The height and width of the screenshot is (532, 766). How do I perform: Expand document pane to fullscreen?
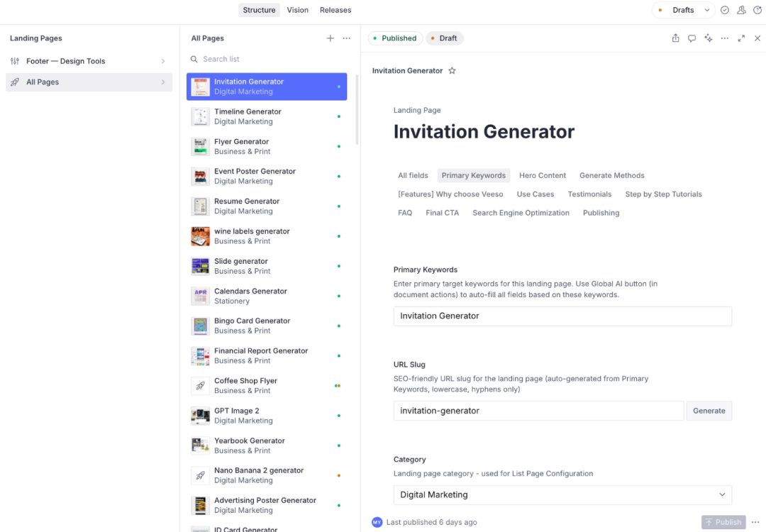tap(741, 38)
